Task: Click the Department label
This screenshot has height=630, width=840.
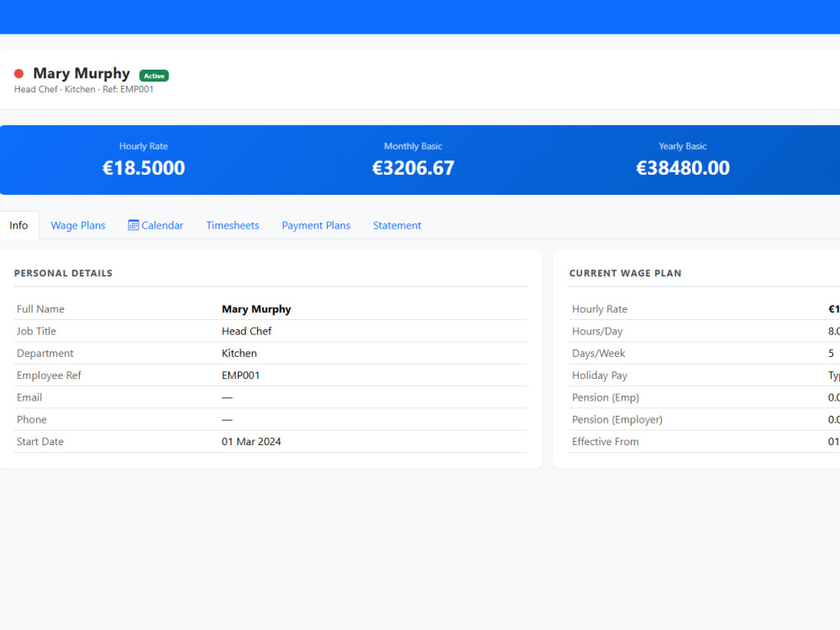Action: point(45,353)
